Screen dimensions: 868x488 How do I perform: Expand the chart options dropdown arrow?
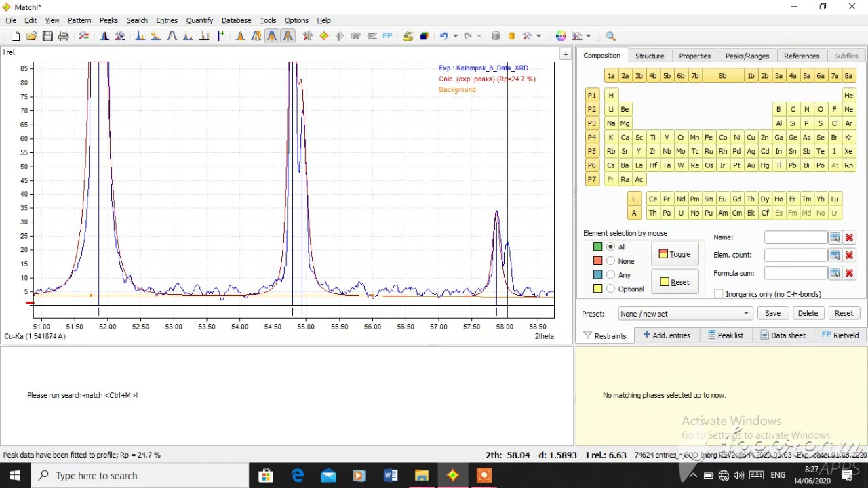(x=588, y=36)
